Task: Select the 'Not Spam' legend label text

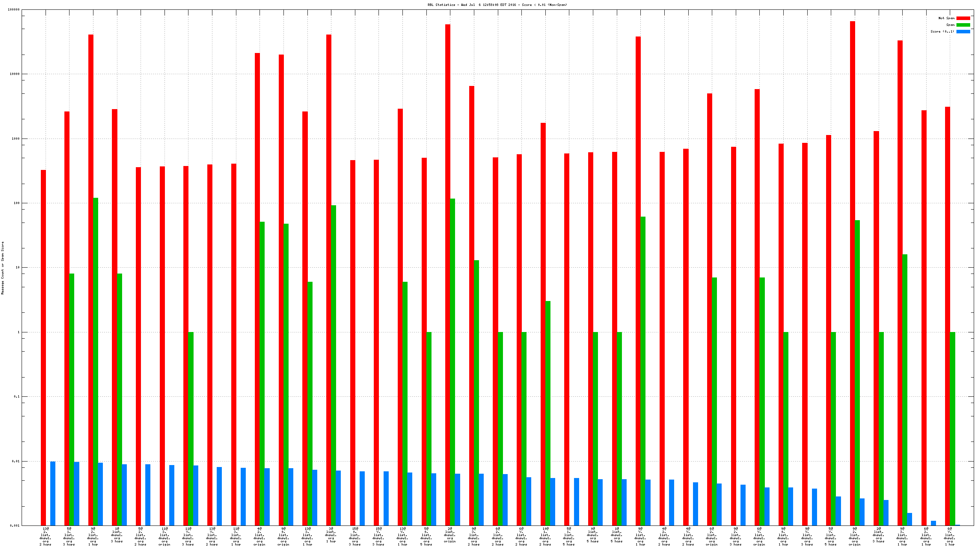Action: click(x=946, y=18)
